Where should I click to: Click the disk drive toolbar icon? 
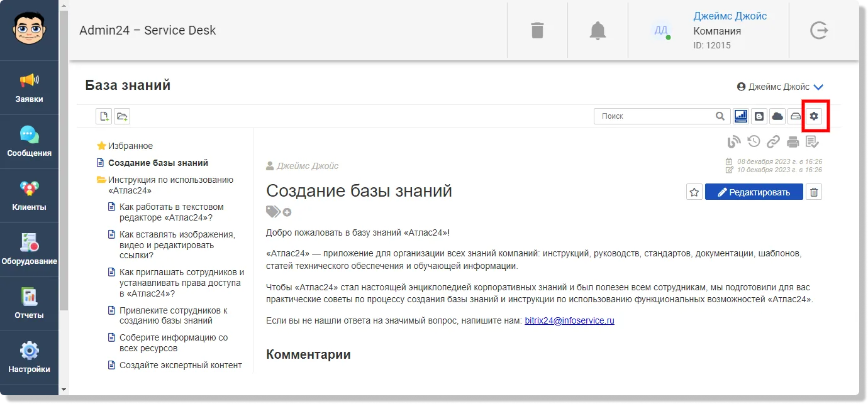coord(796,116)
